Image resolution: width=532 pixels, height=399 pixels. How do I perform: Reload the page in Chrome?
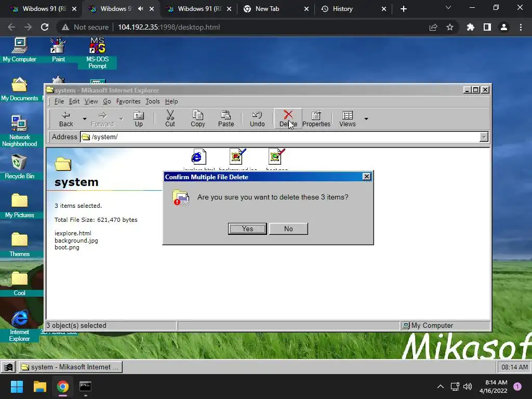point(45,27)
